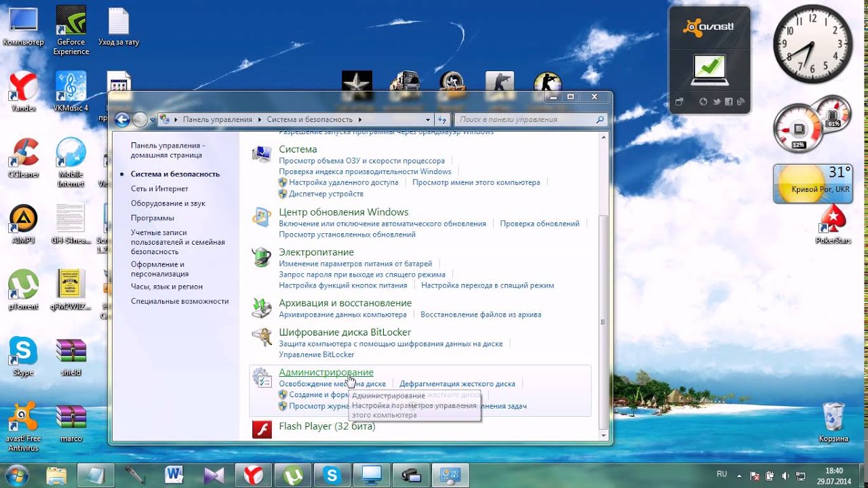Click the Архивация и восстановление icon
Image resolution: width=868 pixels, height=488 pixels.
point(262,308)
